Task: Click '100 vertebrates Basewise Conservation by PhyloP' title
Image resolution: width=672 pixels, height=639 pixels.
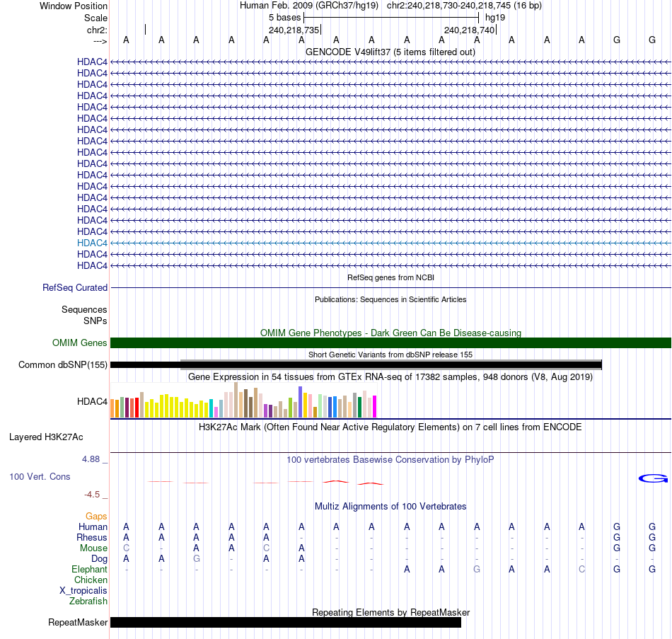Action: tap(390, 460)
